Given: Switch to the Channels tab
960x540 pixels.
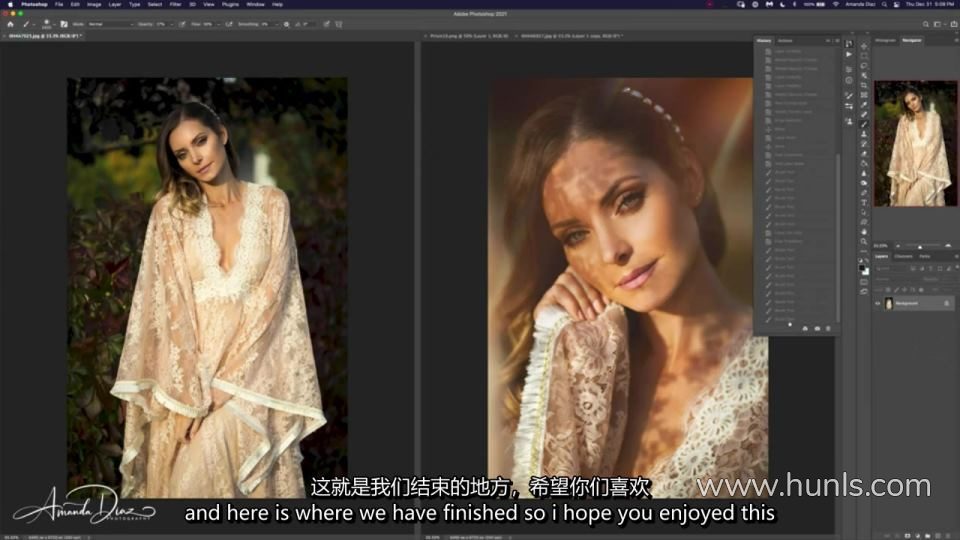Looking at the screenshot, I should 902,256.
